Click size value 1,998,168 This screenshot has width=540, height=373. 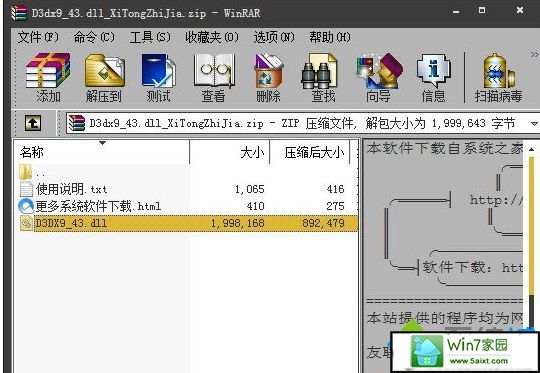coord(238,223)
